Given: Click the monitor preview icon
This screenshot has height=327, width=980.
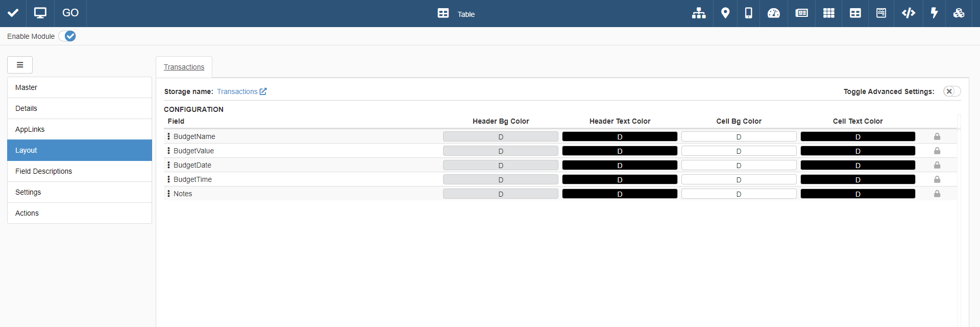Looking at the screenshot, I should tap(40, 13).
